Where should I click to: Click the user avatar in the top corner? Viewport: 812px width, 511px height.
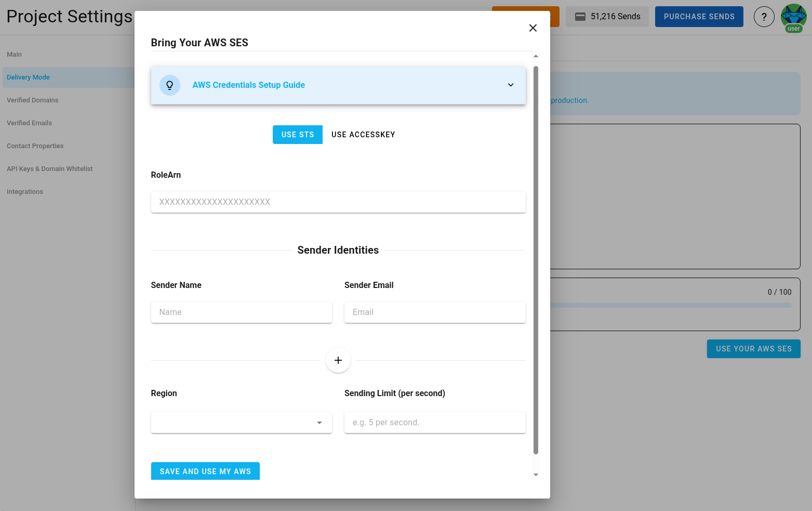[793, 16]
